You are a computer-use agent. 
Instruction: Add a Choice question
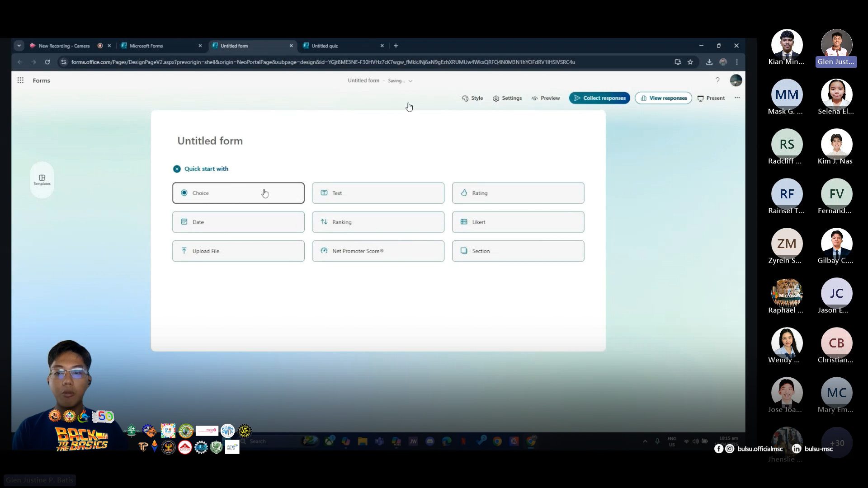tap(238, 193)
